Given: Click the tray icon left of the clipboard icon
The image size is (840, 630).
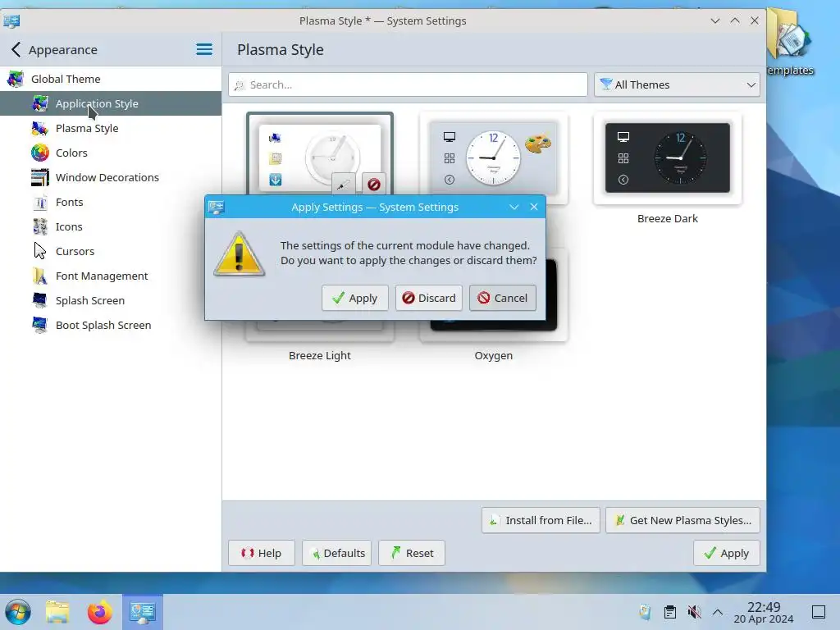Looking at the screenshot, I should click(x=645, y=612).
